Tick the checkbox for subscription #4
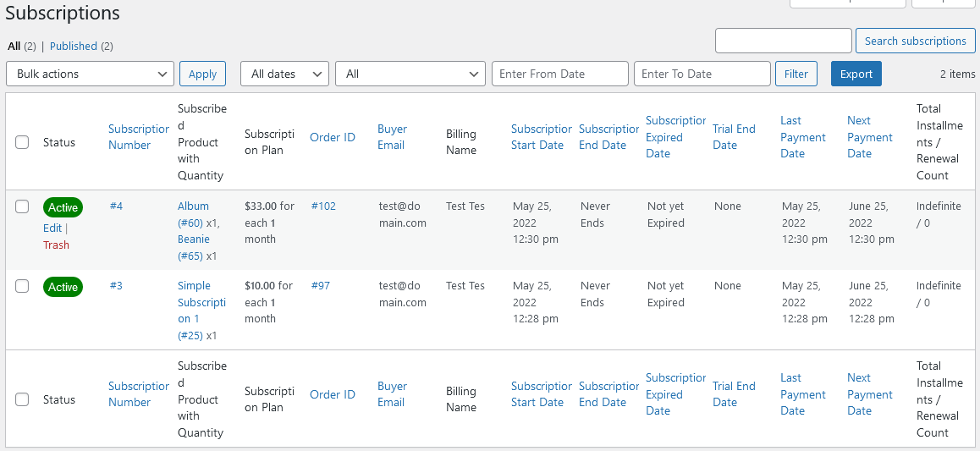Viewport: 980px width, 451px height. tap(22, 206)
